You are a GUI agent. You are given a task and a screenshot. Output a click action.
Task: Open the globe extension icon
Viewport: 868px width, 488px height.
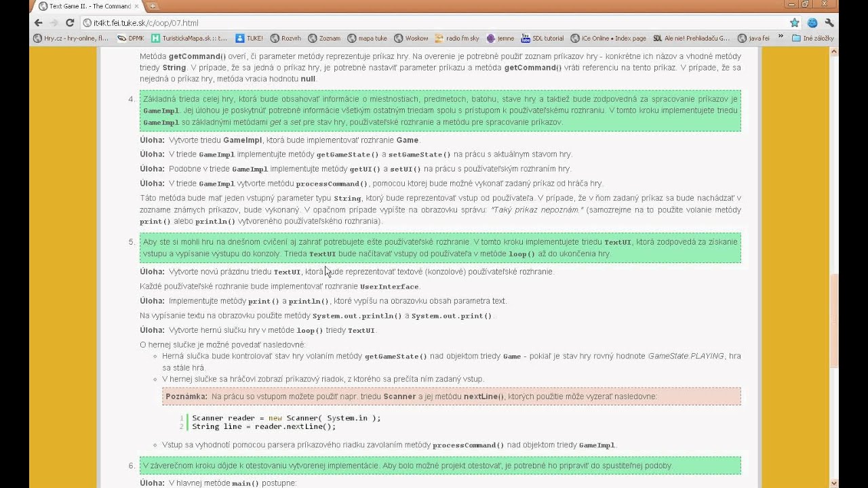(x=812, y=22)
